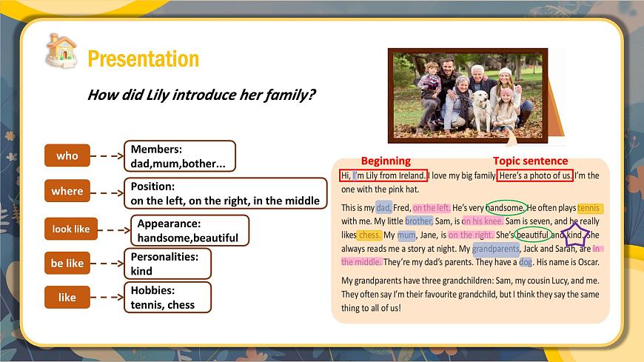The image size is (644, 362).
Task: Click the purple star shape over 'kind'
Action: [x=575, y=235]
